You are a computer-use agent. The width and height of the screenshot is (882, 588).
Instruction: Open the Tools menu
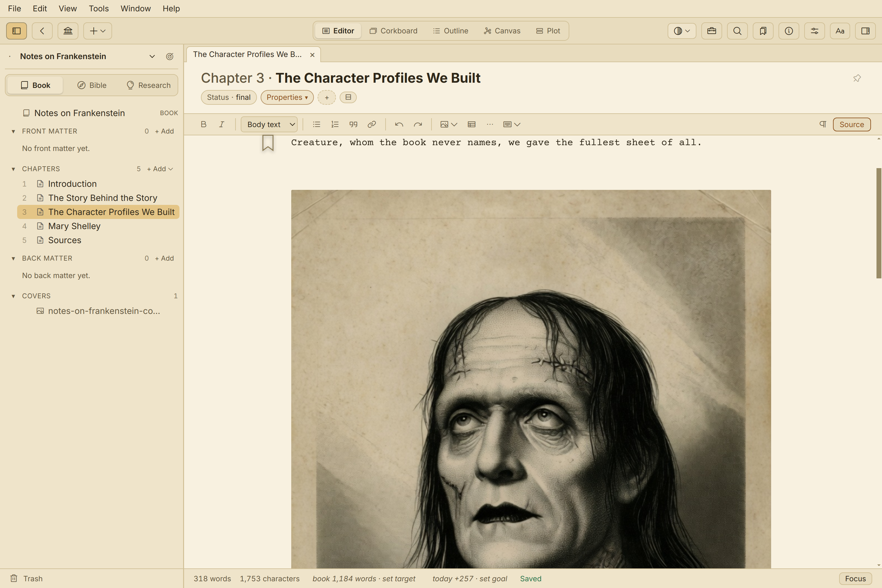point(99,8)
